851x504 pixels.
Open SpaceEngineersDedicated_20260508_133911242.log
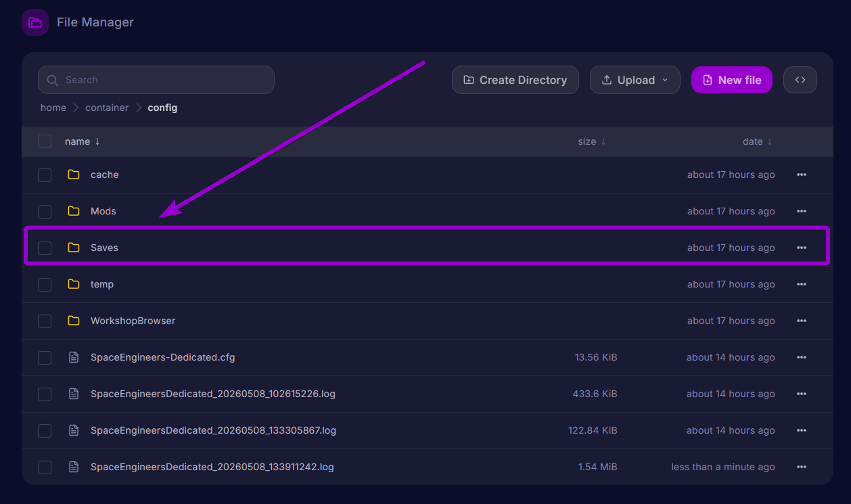click(212, 467)
